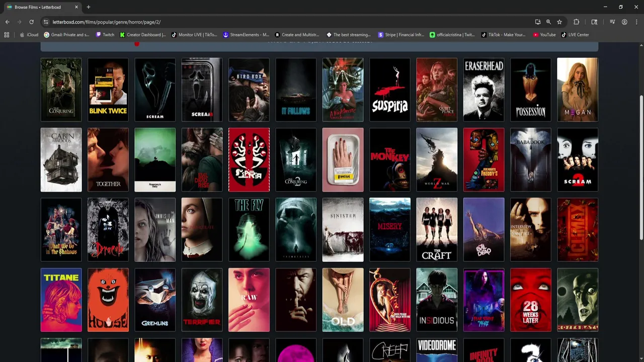
Task: Open the YouTube bookmark
Action: click(544, 35)
